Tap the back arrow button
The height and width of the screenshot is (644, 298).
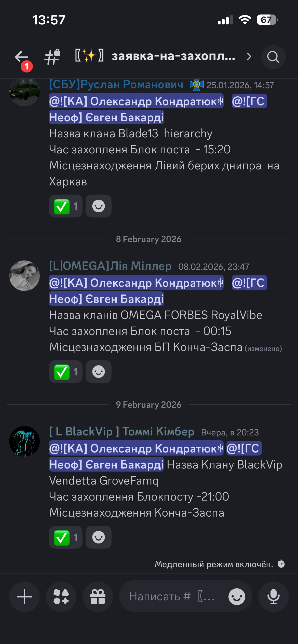tap(22, 57)
